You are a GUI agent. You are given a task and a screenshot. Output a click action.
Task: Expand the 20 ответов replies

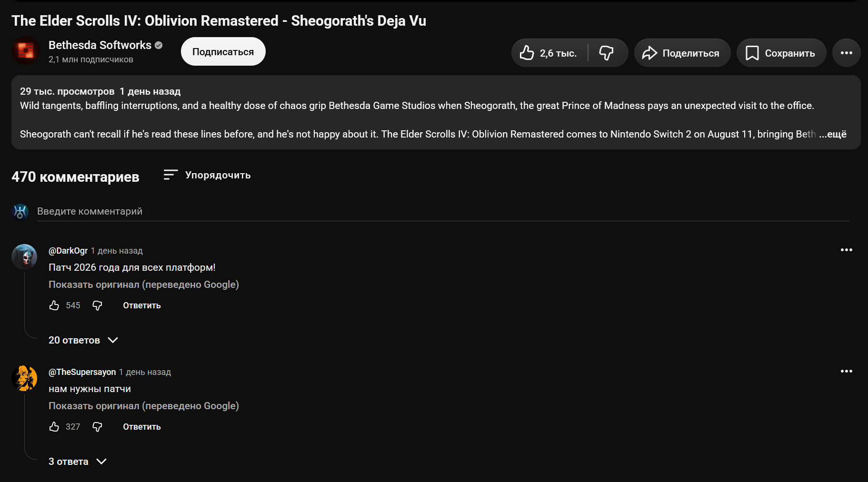[x=83, y=340]
